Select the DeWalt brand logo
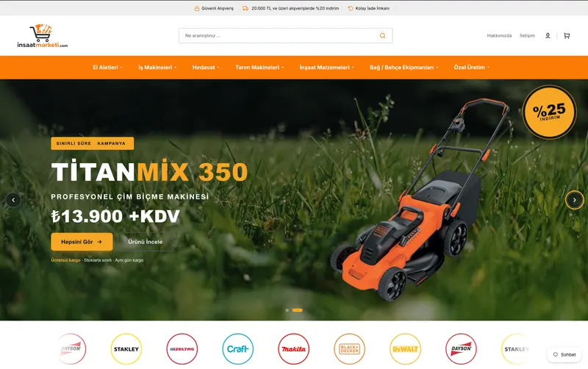This screenshot has height=369, width=588. [x=406, y=348]
